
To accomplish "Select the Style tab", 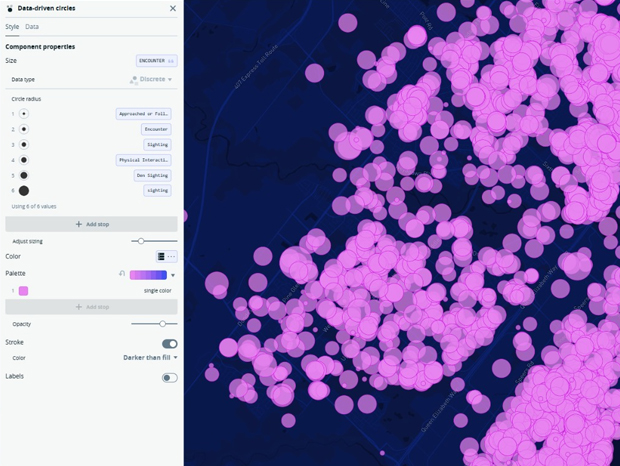I will [x=12, y=27].
